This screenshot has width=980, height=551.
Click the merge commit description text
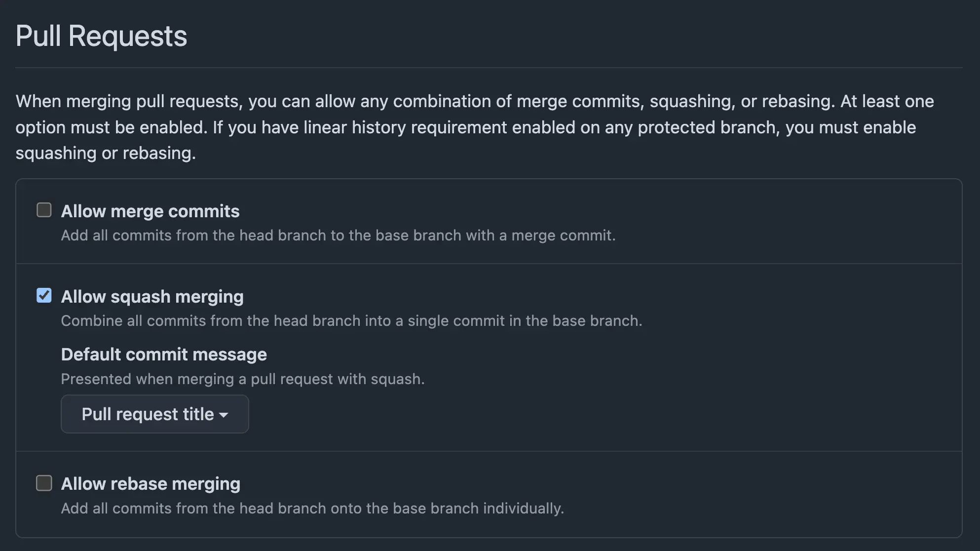click(x=338, y=236)
